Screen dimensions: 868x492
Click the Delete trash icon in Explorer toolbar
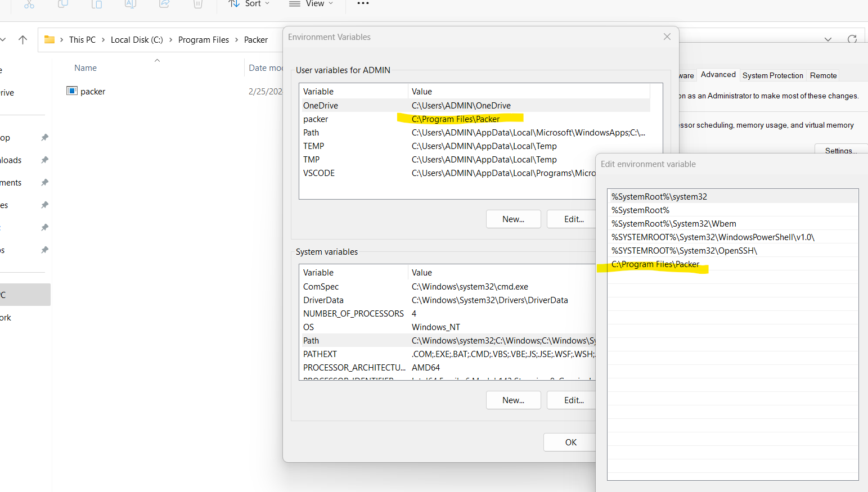point(198,4)
